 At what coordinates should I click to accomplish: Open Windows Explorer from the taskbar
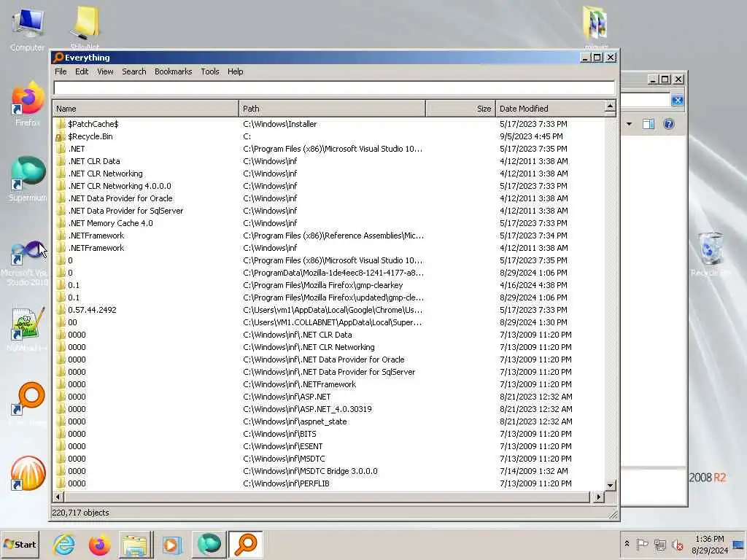(x=136, y=544)
